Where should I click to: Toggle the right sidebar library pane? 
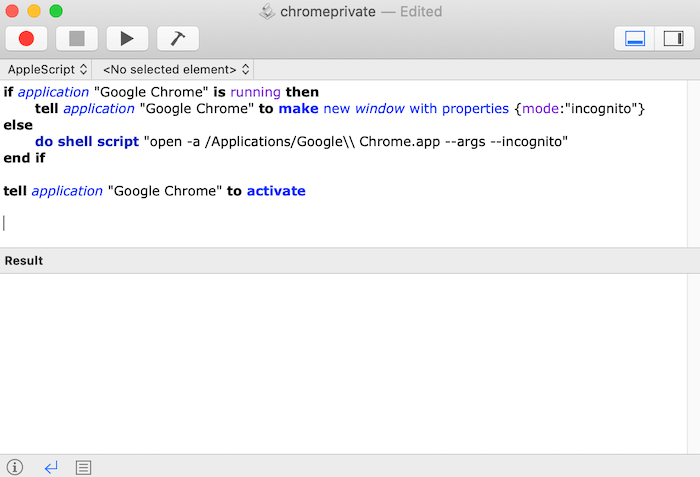[674, 38]
